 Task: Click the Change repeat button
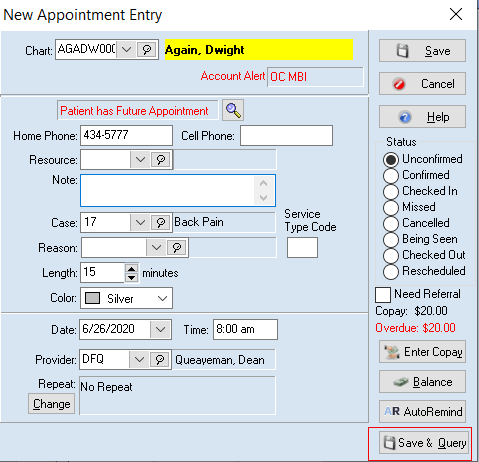52,404
